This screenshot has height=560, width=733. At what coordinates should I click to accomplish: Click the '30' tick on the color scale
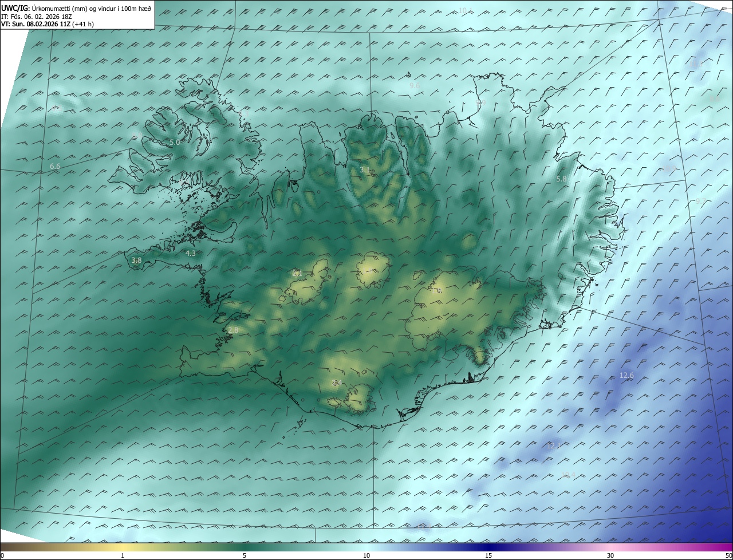610,556
